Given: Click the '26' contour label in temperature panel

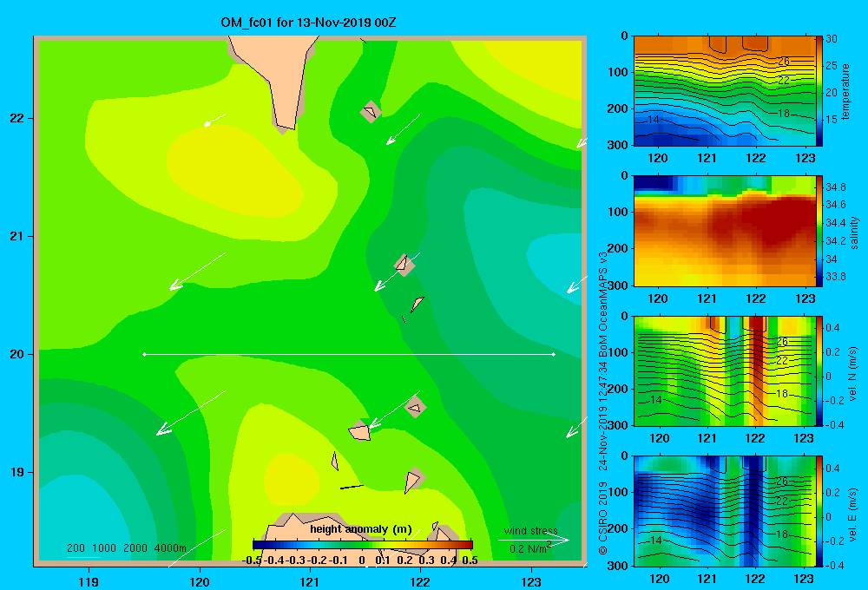Looking at the screenshot, I should [783, 62].
